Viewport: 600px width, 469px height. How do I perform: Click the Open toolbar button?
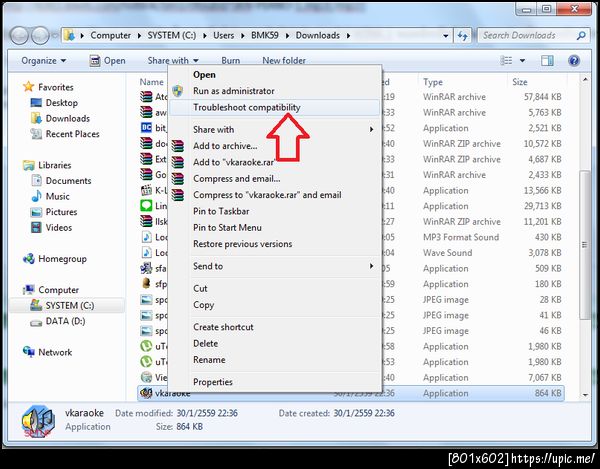(x=108, y=61)
